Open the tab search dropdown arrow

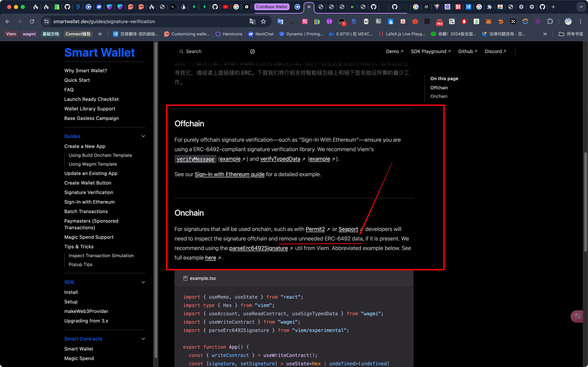(x=581, y=7)
